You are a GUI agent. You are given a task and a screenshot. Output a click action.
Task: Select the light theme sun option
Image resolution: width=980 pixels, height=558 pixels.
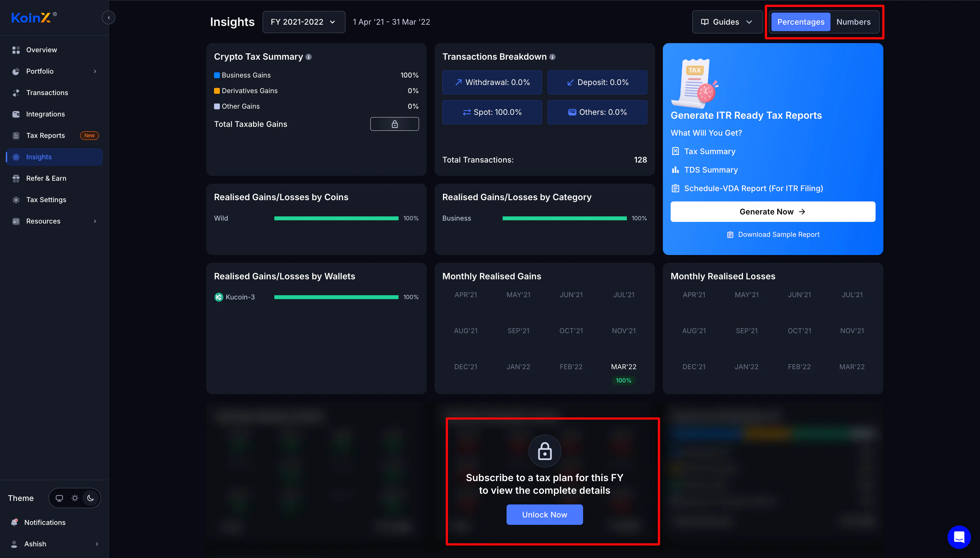click(75, 498)
